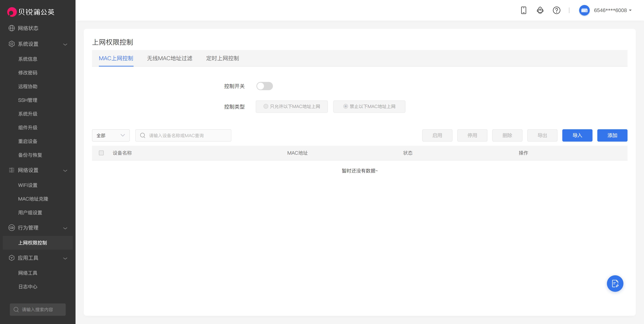Enable the 控制开关 switch

point(264,86)
